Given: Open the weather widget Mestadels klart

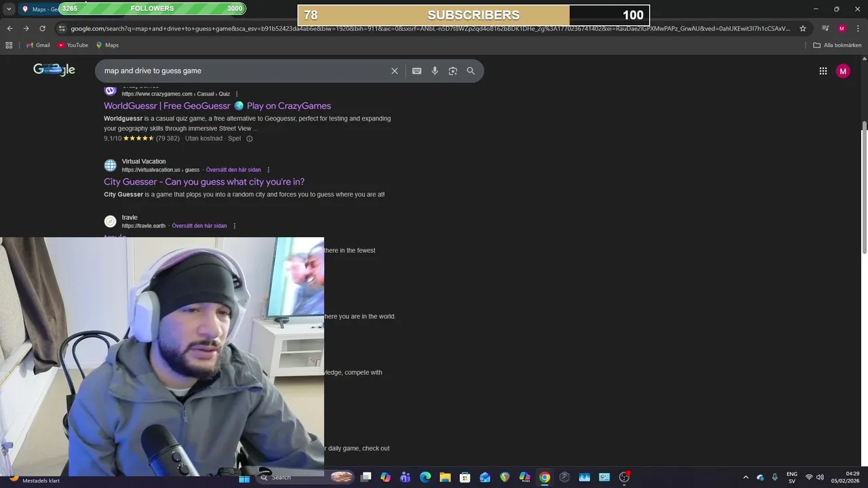Looking at the screenshot, I should click(34, 479).
